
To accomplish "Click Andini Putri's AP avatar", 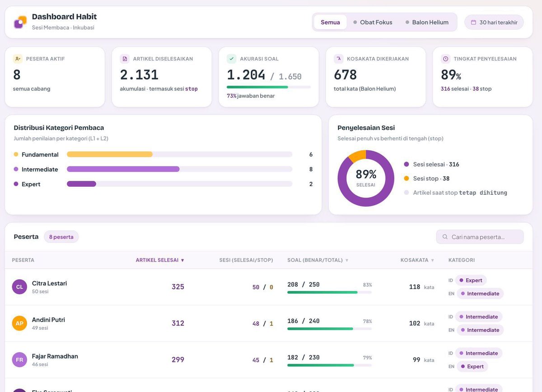I will point(19,323).
